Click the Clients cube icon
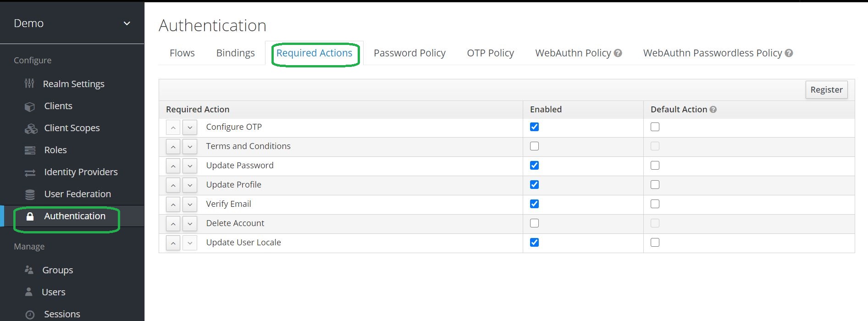The image size is (868, 321). (x=30, y=106)
